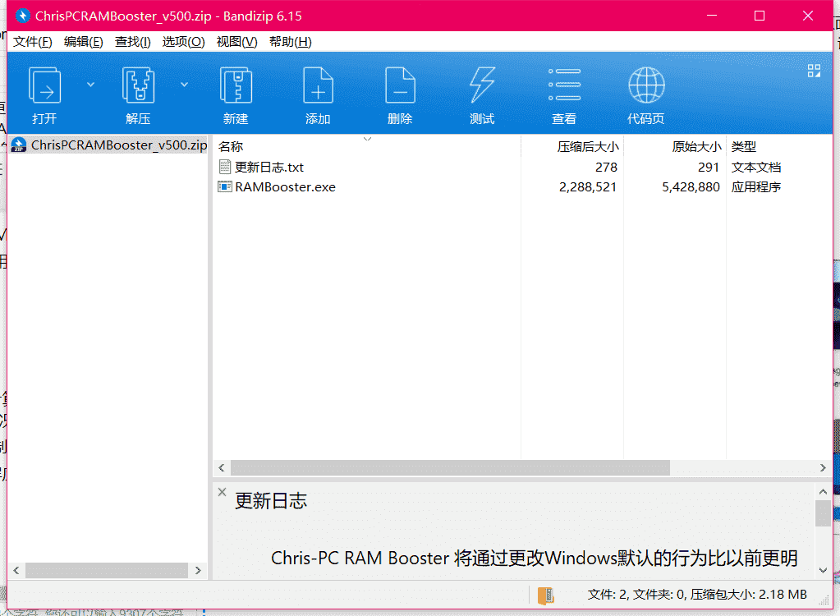The height and width of the screenshot is (616, 840).
Task: Open the 编辑(E) menu
Action: (x=83, y=42)
